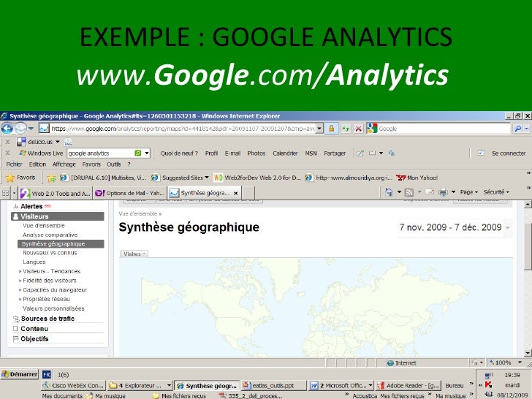Open the Sécurité menu dropdown
The height and width of the screenshot is (399, 532).
click(496, 192)
